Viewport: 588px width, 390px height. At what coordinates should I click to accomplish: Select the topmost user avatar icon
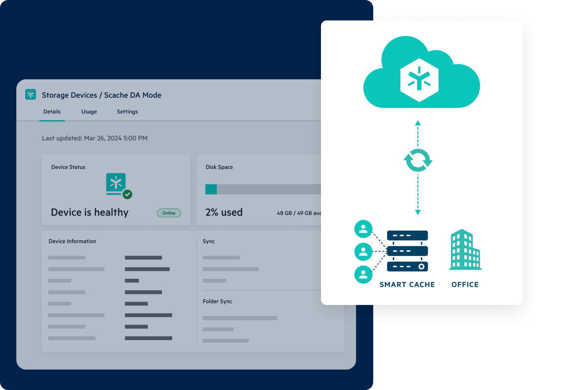click(x=363, y=229)
